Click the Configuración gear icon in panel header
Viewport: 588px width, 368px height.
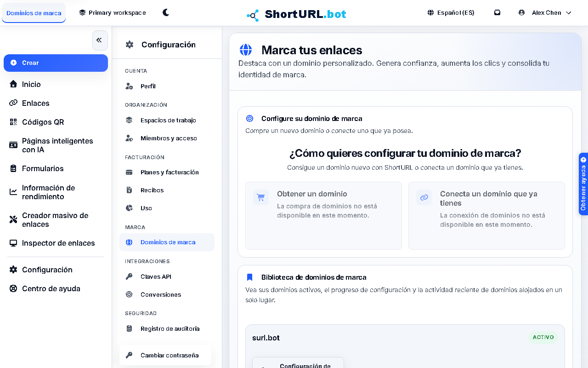coord(130,45)
